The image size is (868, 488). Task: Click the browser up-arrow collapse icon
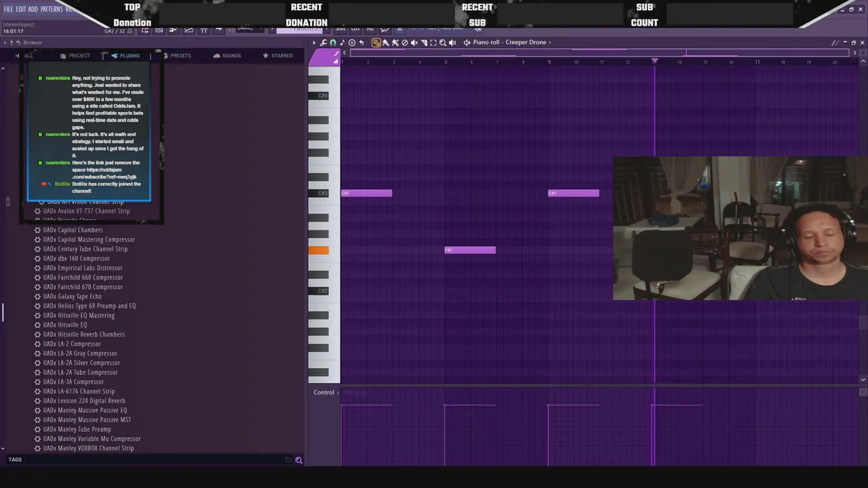(11, 43)
